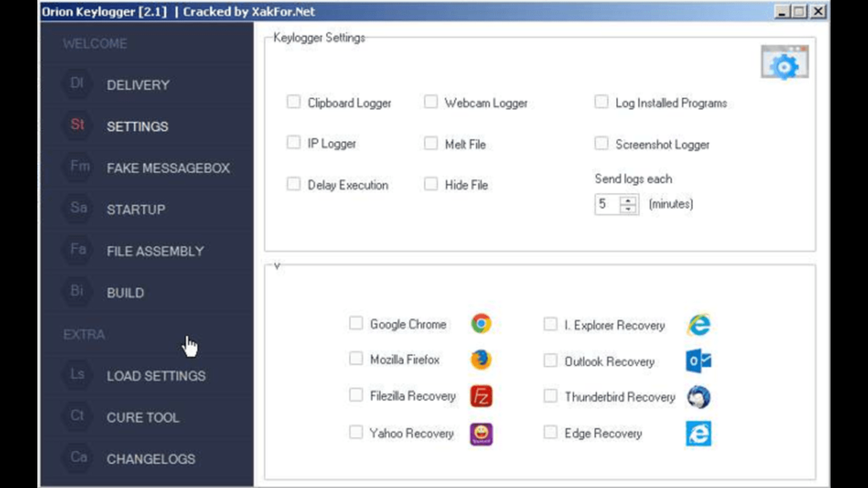Check the Yahoo Recovery checkbox
Viewport: 868px width, 488px height.
[356, 432]
